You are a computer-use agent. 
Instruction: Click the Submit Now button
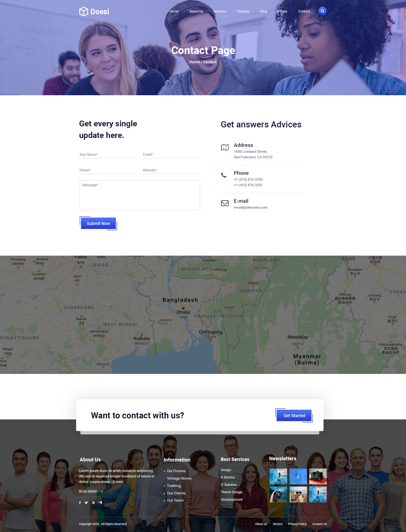pos(98,223)
